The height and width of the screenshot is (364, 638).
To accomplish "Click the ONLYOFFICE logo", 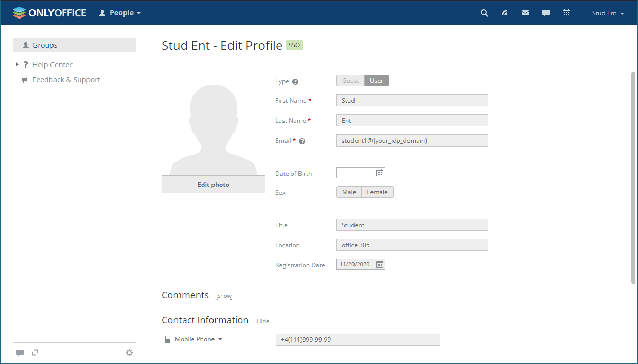I will (x=49, y=12).
